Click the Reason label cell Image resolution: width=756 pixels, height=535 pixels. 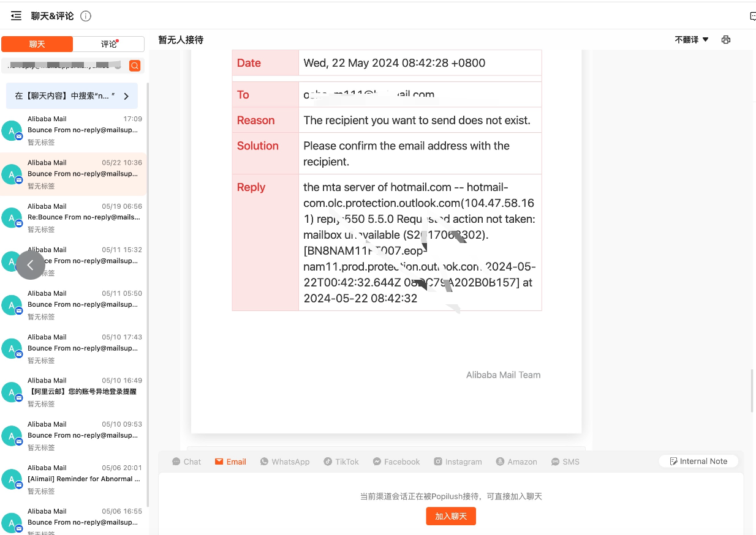[265, 121]
